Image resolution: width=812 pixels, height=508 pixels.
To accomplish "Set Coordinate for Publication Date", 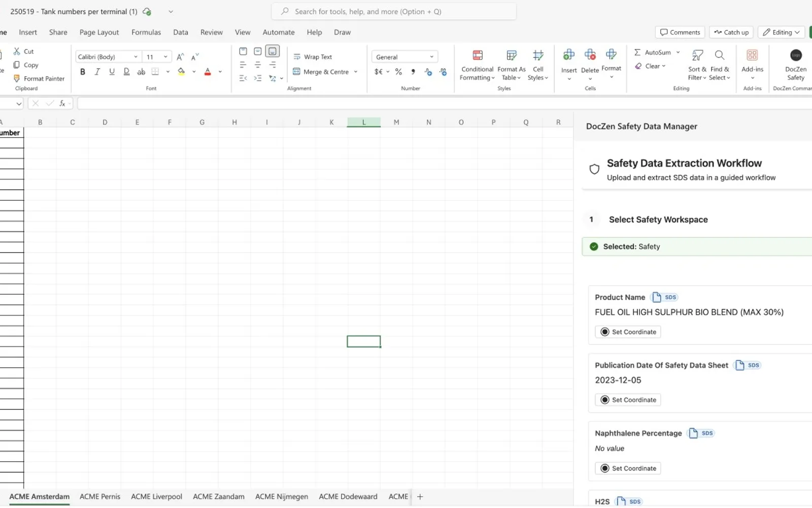I will coord(628,400).
